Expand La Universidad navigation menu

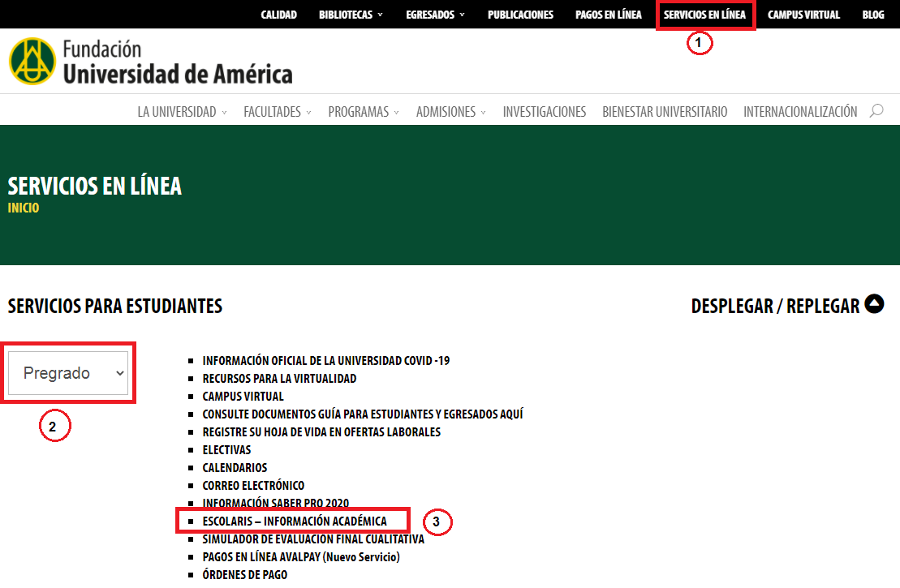pos(182,112)
